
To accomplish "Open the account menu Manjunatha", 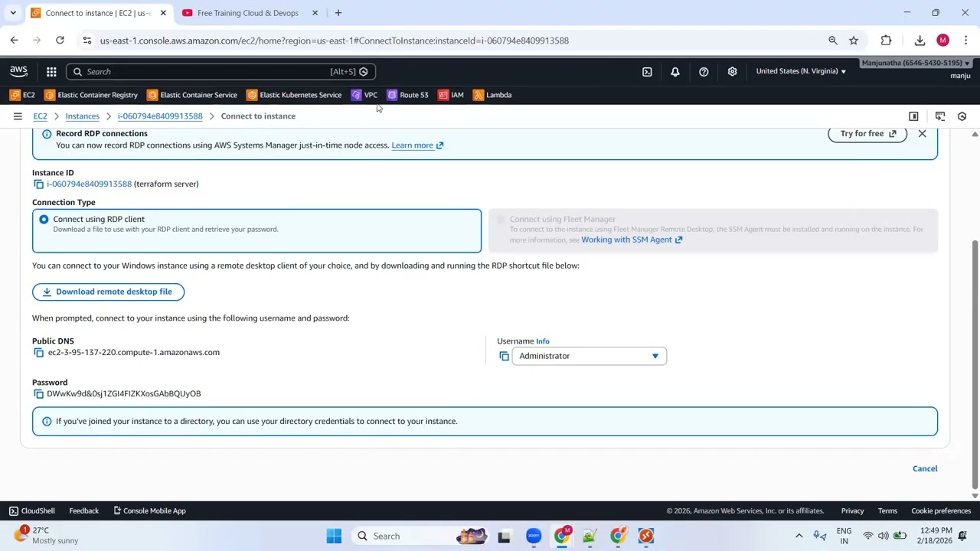I will [x=916, y=63].
